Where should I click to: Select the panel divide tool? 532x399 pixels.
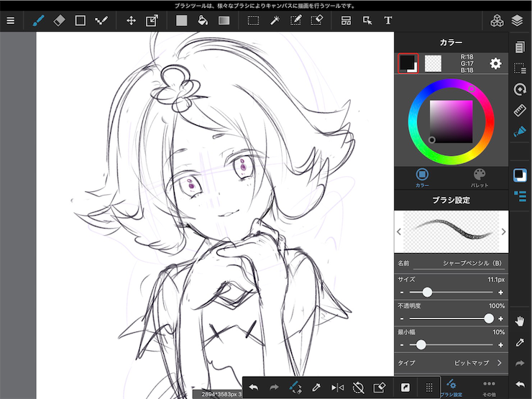click(346, 21)
